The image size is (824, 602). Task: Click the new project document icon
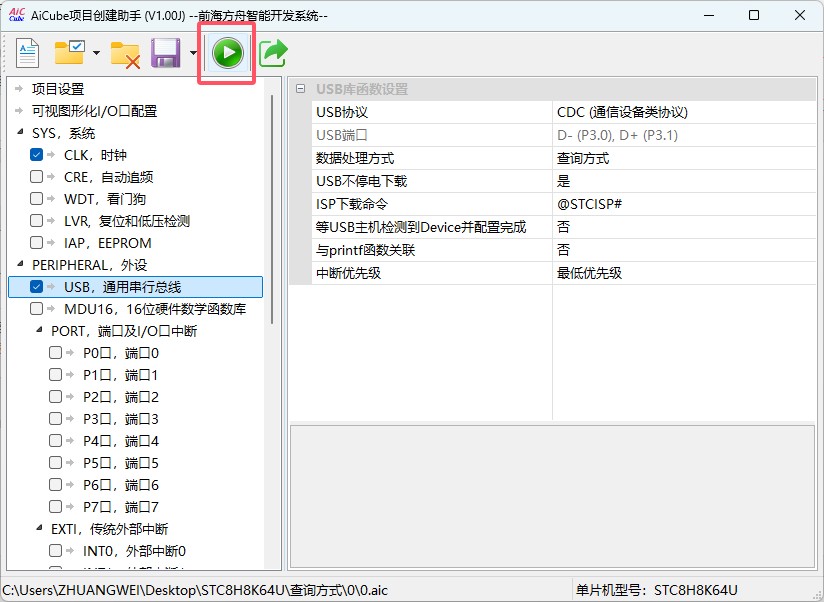coord(27,53)
